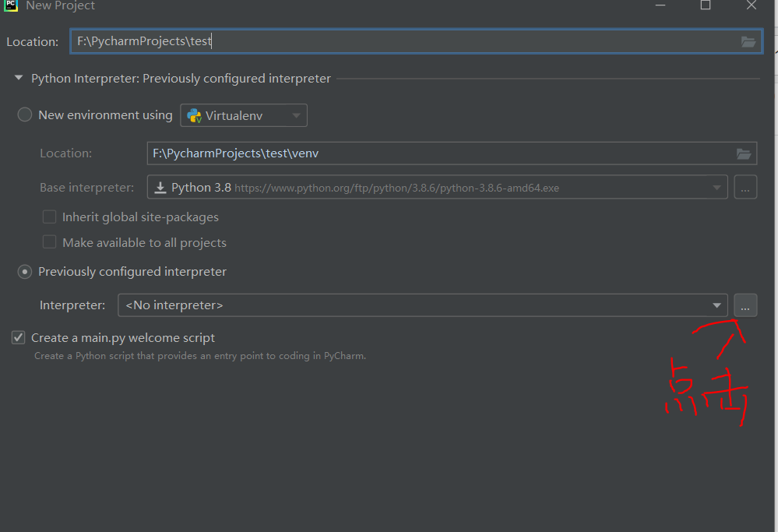This screenshot has width=778, height=532.
Task: Open the Virtualenv environment type dropdown
Action: pos(244,115)
